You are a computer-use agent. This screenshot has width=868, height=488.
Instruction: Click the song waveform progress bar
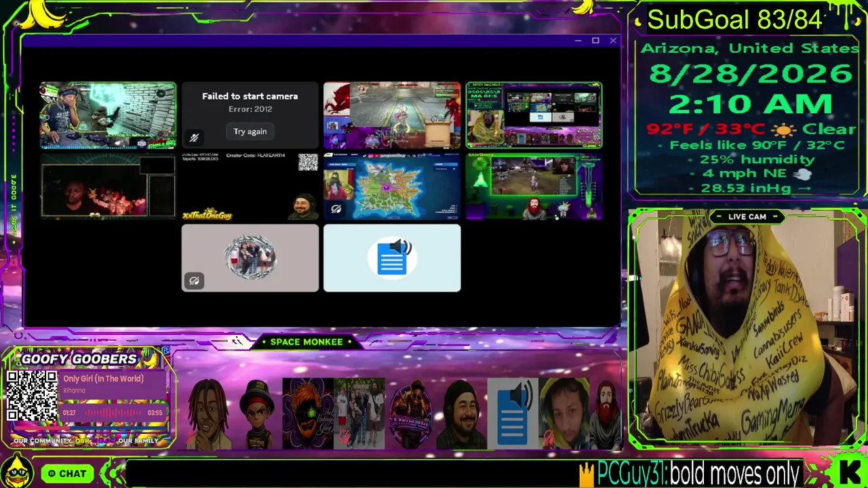(x=113, y=413)
